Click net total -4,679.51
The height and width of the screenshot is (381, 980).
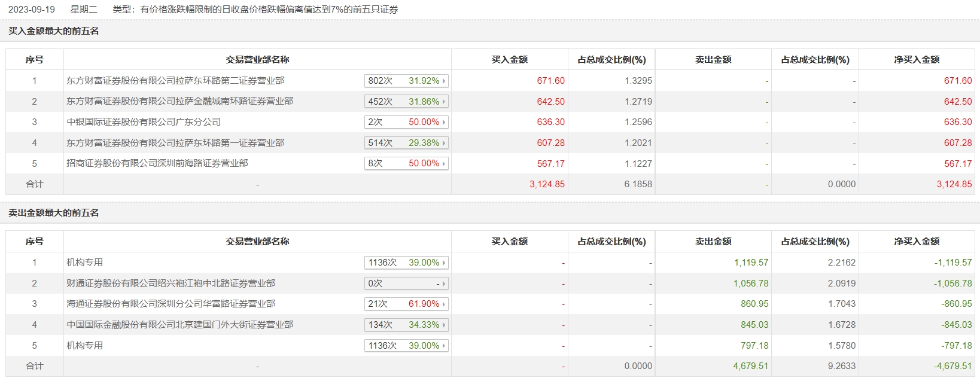click(x=953, y=366)
